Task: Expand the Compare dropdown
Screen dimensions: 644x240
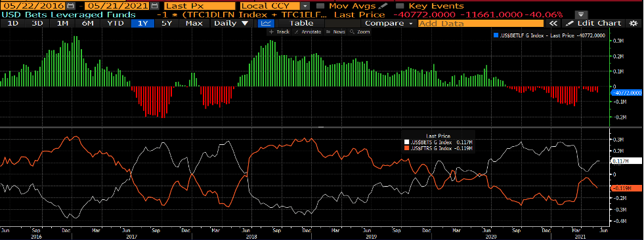Action: (389, 24)
